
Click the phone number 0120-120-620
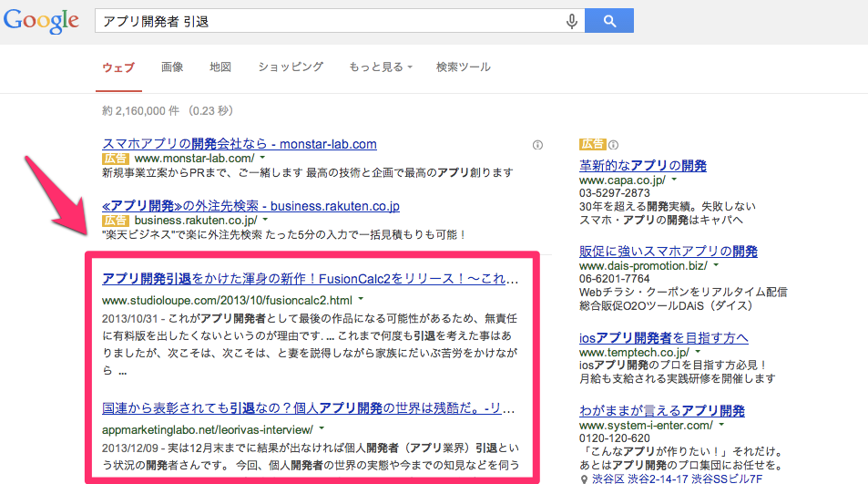pos(615,438)
